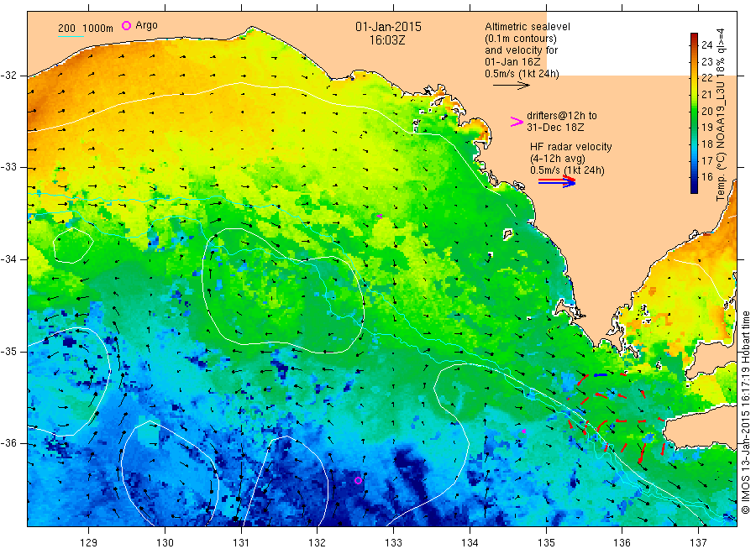The width and height of the screenshot is (756, 554).
Task: Click the 136 longitude axis label
Action: 622,543
